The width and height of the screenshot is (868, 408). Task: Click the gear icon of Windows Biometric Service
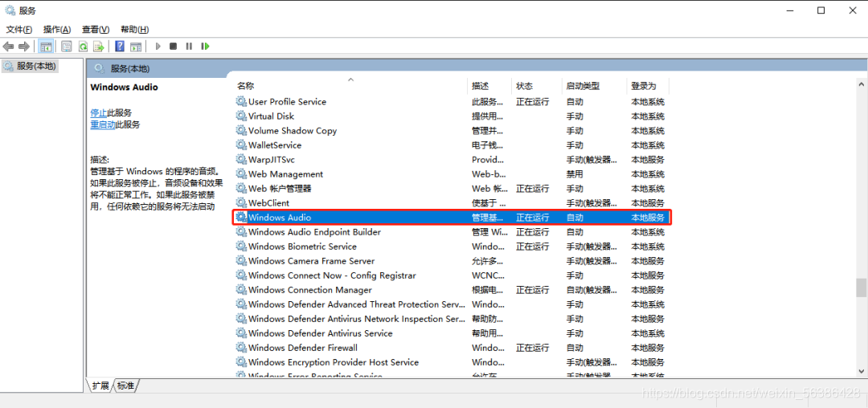(x=241, y=247)
